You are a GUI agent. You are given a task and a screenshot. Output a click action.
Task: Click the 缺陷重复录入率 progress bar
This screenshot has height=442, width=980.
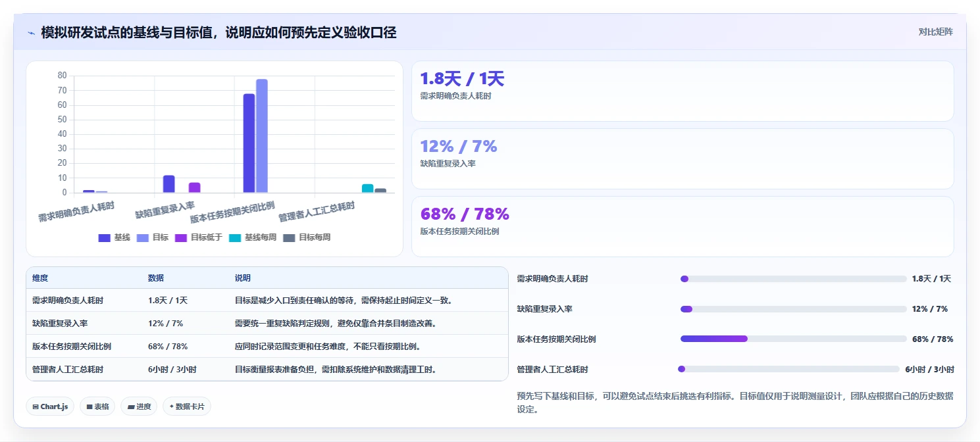(794, 309)
